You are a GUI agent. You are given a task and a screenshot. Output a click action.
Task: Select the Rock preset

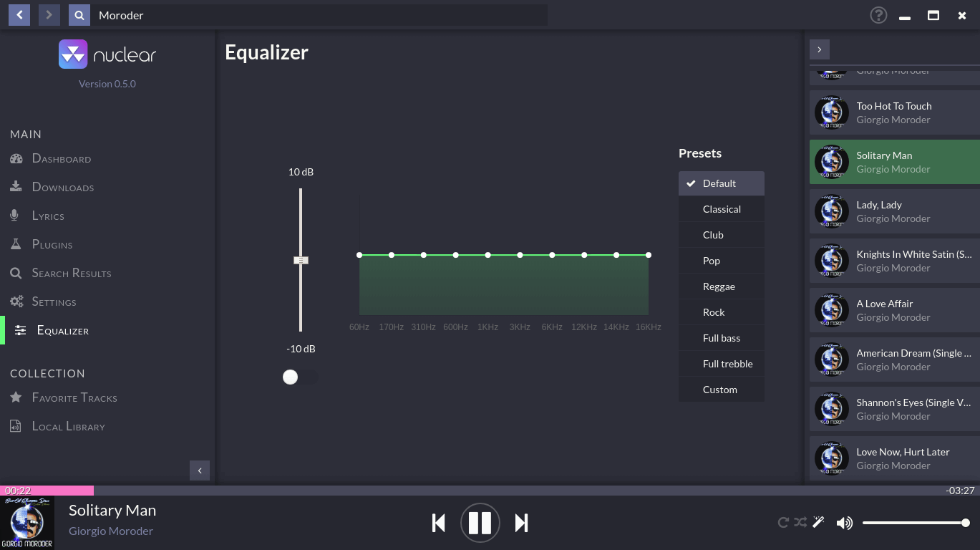tap(722, 312)
